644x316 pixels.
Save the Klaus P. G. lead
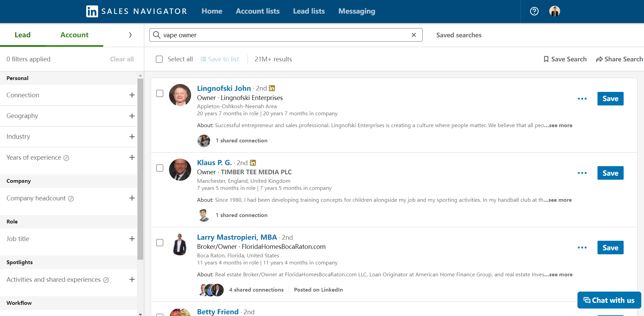610,173
